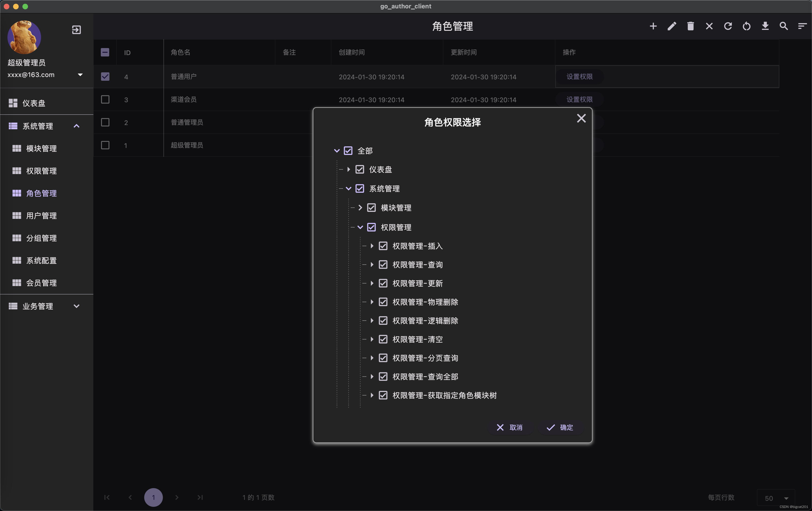Open search using the magnifier icon

pyautogui.click(x=784, y=26)
